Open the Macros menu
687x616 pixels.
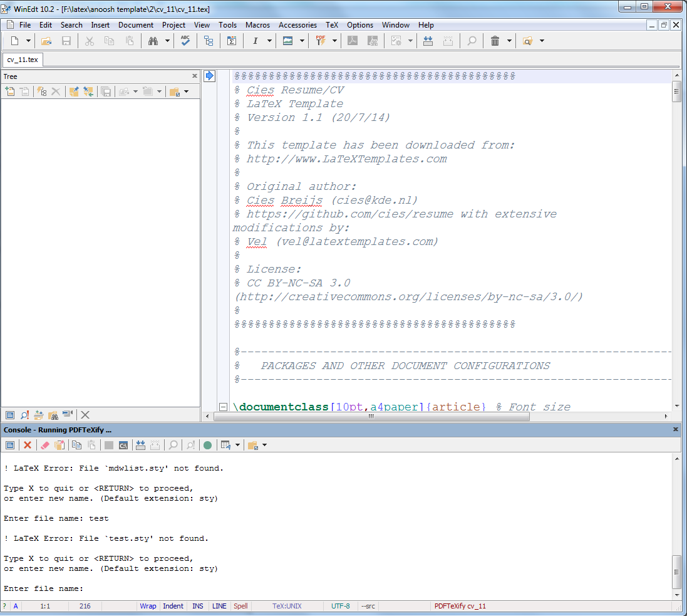coord(257,25)
